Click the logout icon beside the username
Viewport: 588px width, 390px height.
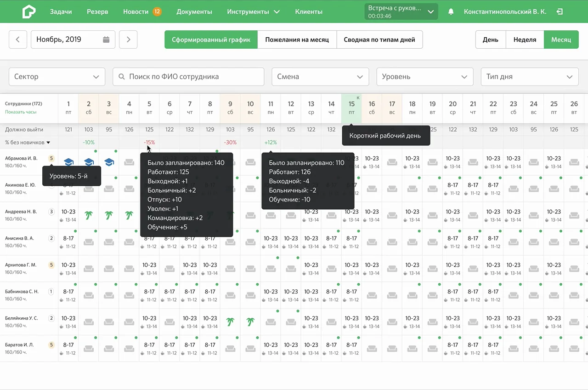(x=560, y=11)
